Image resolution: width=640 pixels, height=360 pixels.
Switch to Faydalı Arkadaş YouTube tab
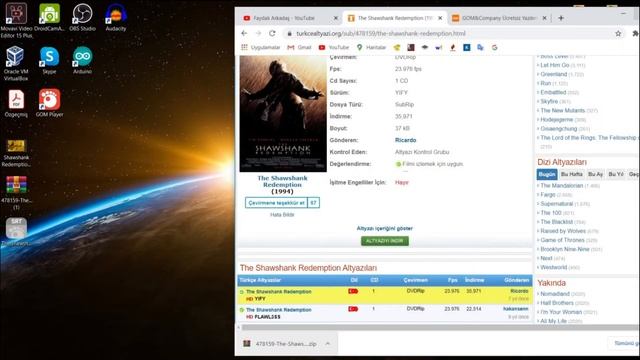tap(290, 18)
